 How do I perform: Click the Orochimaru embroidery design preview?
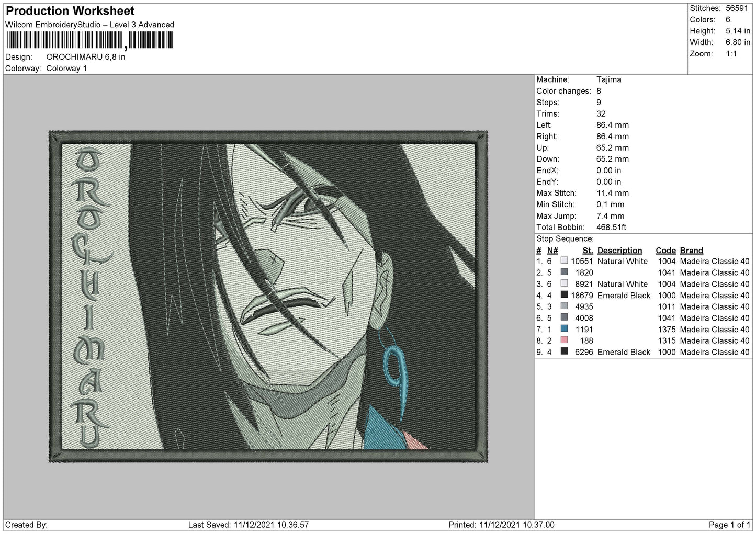pos(268,297)
